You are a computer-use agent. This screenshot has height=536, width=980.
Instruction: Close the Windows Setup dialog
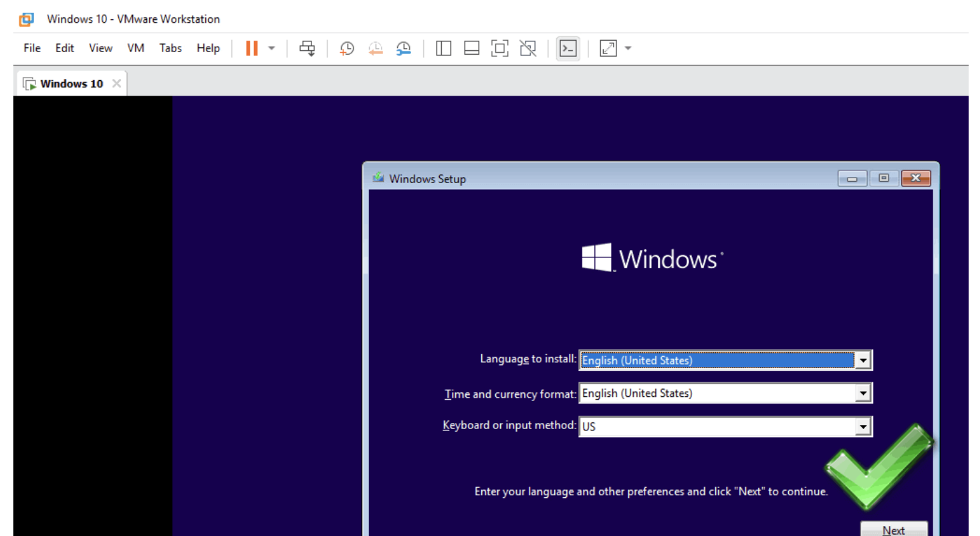point(916,178)
